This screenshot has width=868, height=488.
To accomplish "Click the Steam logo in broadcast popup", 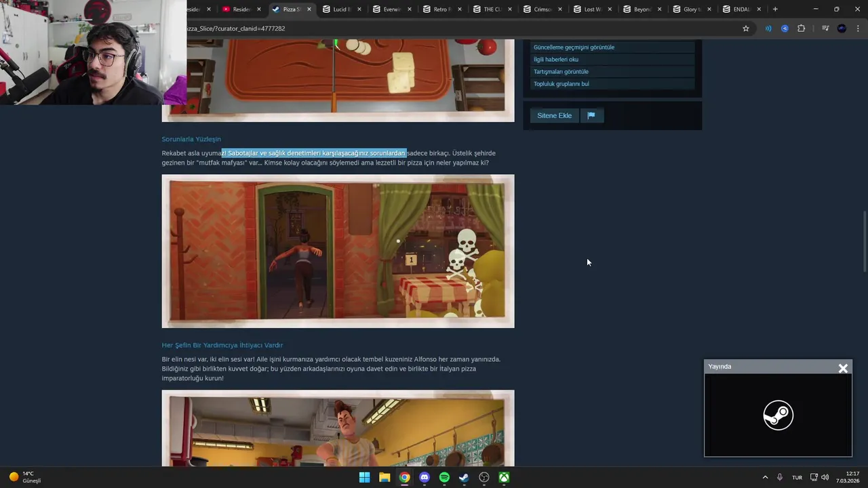I will pyautogui.click(x=778, y=415).
